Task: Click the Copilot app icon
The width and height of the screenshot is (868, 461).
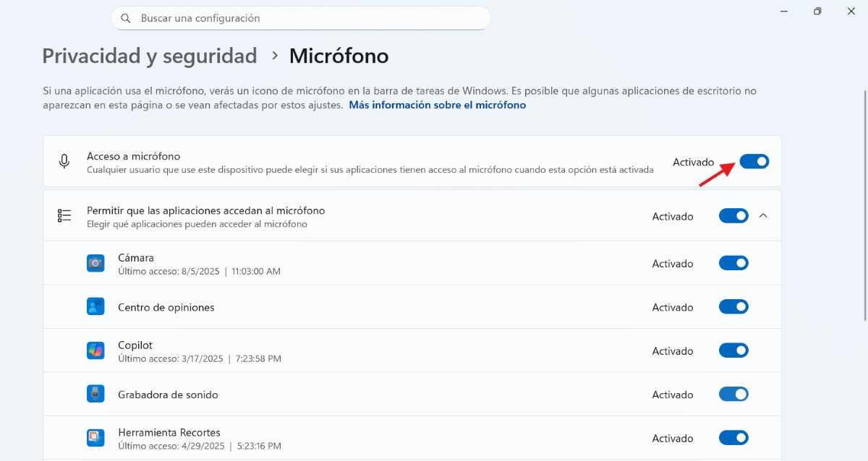Action: coord(95,350)
